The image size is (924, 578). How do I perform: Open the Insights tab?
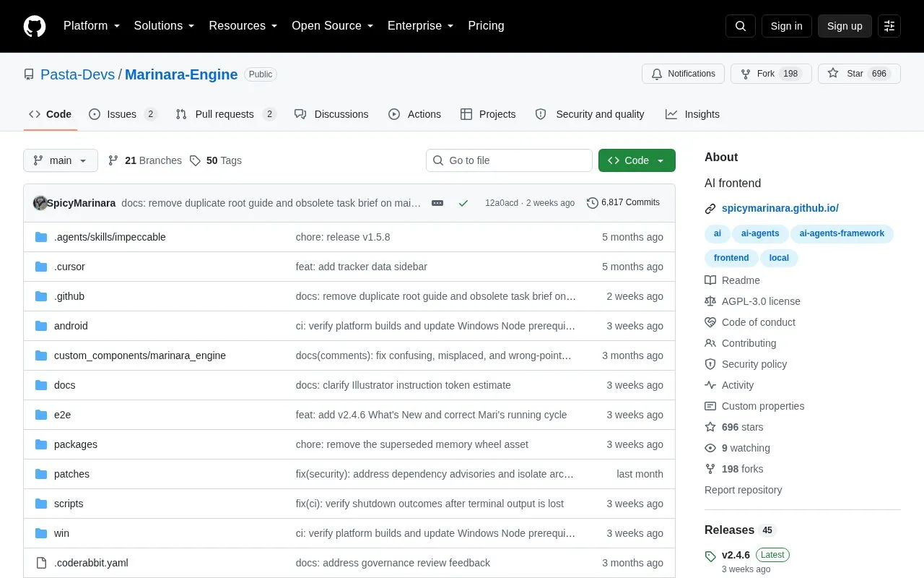(692, 114)
